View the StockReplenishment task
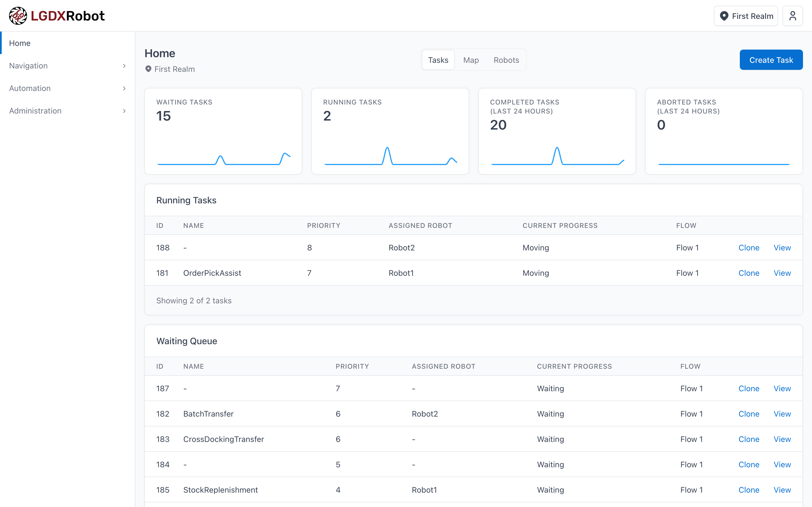This screenshot has width=812, height=507. point(782,490)
